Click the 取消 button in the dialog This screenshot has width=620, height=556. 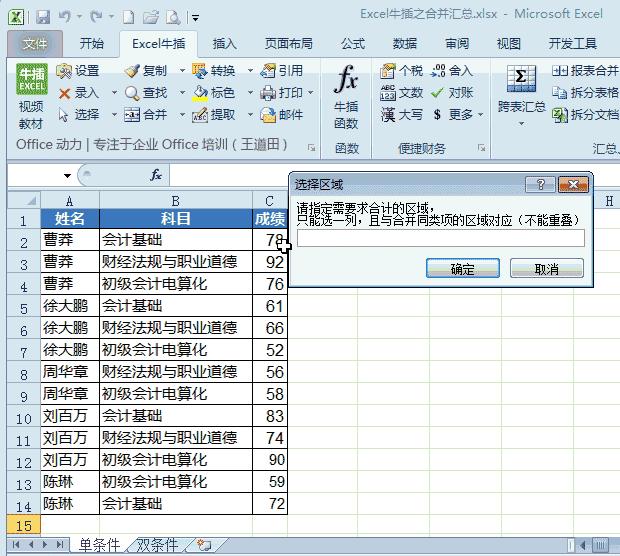pyautogui.click(x=546, y=269)
